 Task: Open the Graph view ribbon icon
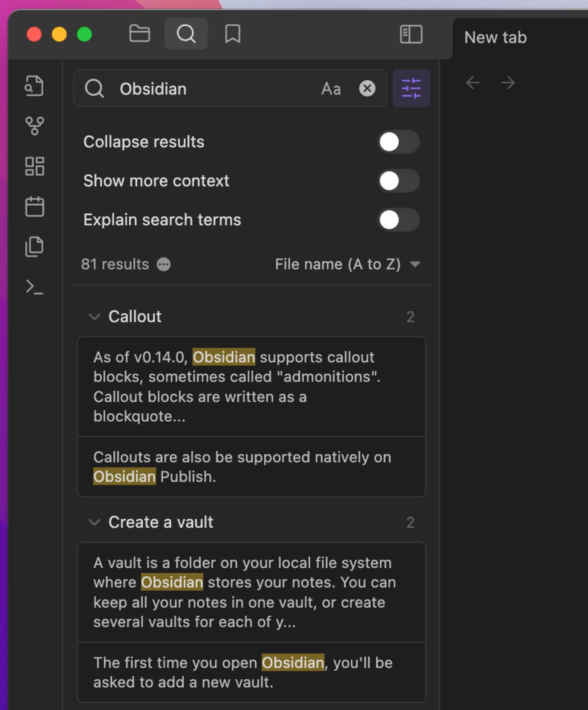[34, 126]
